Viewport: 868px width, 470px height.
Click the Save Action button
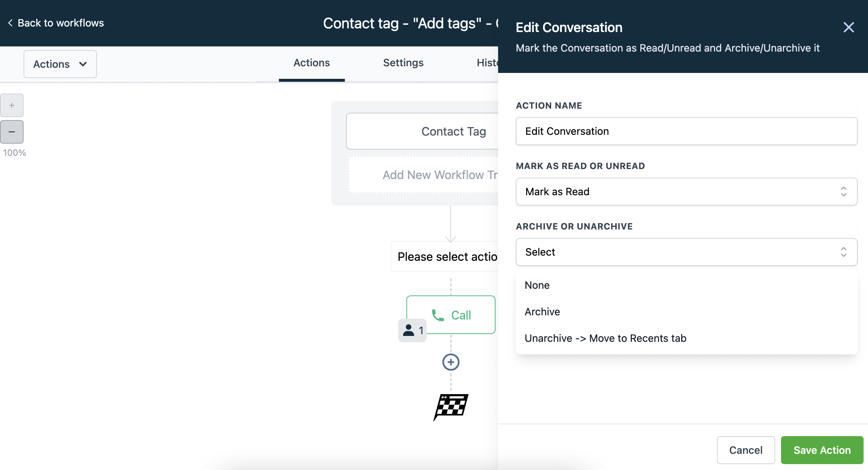[822, 450]
